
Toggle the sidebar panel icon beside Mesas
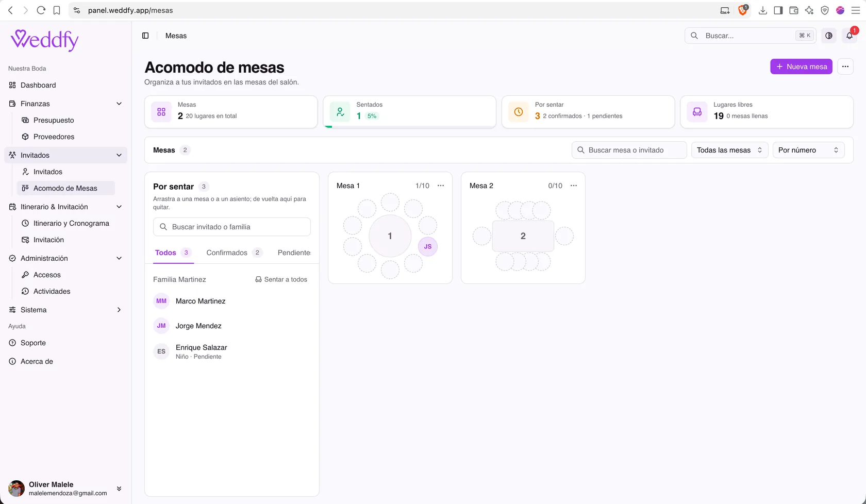(x=145, y=36)
